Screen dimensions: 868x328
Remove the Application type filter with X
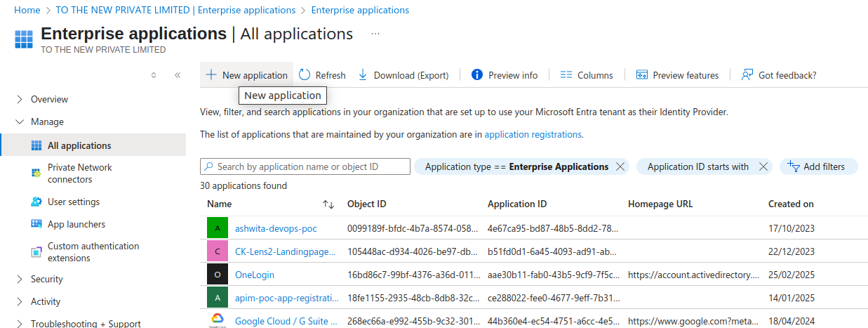click(620, 166)
